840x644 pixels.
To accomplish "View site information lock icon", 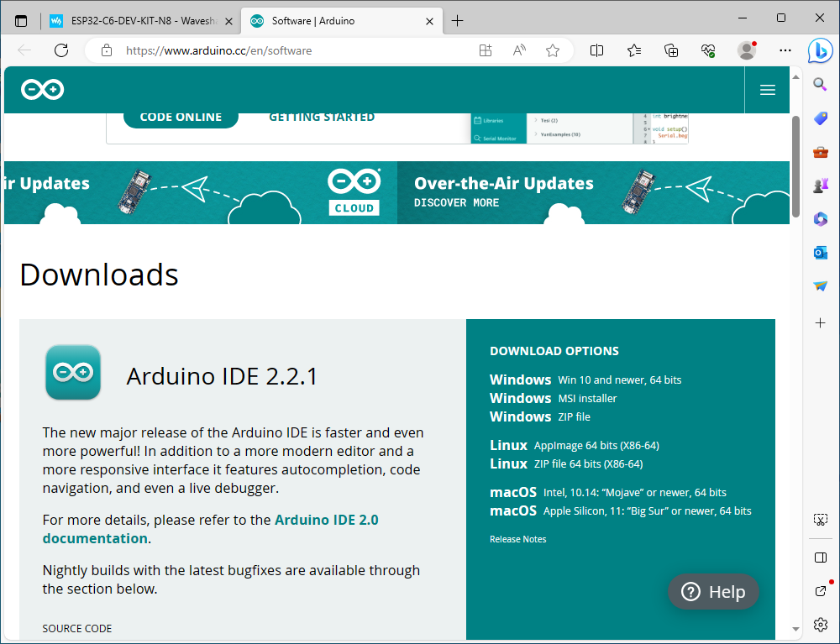I will (x=107, y=50).
